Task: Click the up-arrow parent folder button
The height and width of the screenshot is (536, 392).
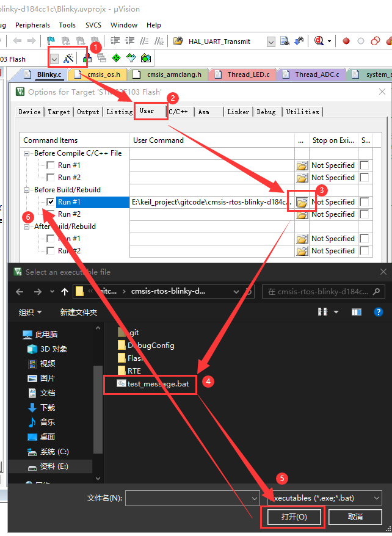Action: pos(65,291)
